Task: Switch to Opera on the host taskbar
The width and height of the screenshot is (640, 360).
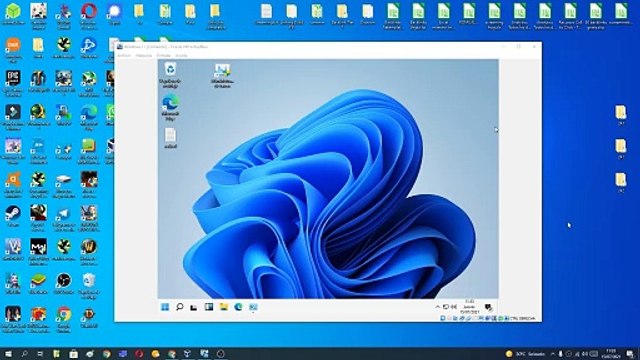Action: pos(139,354)
